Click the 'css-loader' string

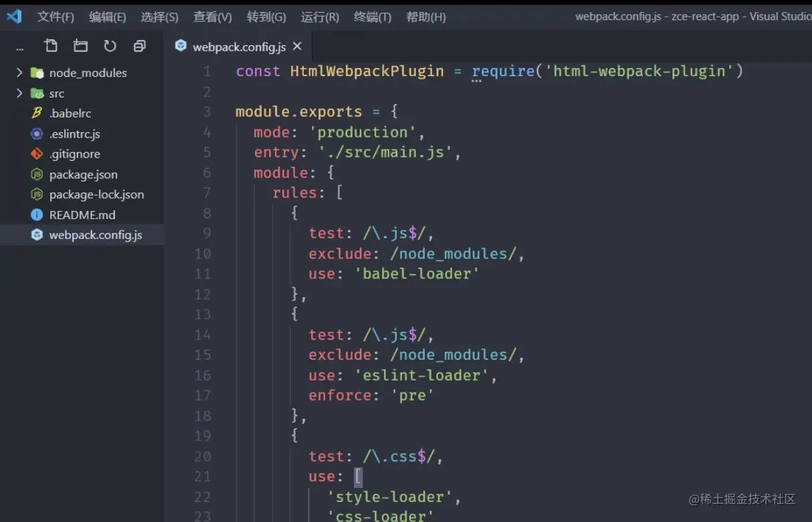(x=381, y=515)
